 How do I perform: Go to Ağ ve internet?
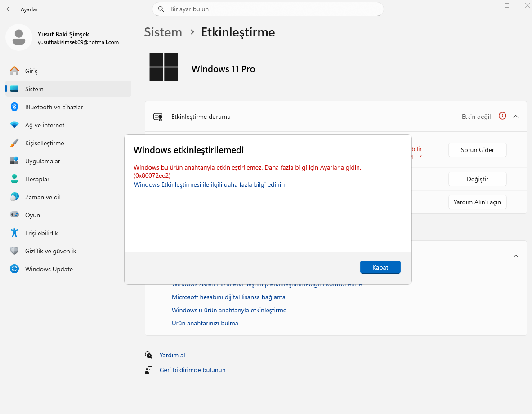pyautogui.click(x=68, y=125)
